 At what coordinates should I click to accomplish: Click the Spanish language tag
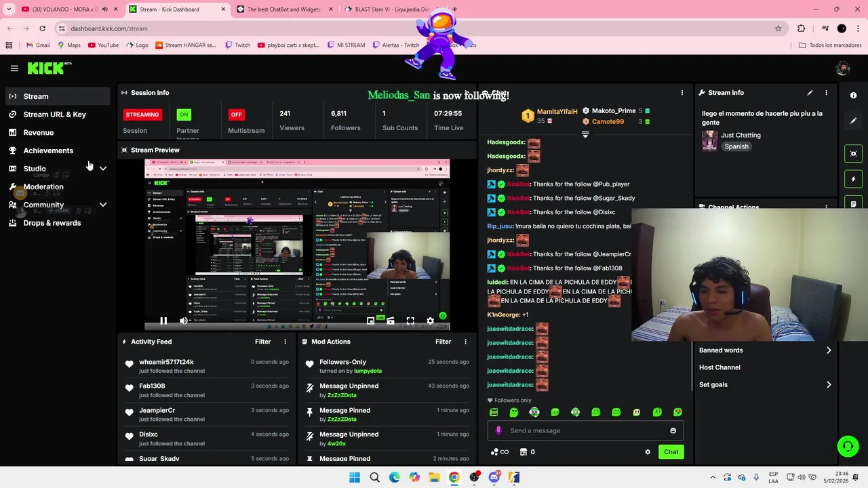[736, 146]
